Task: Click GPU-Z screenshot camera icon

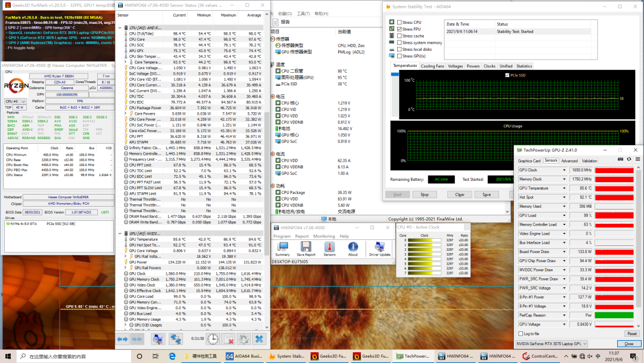Action: [620, 159]
